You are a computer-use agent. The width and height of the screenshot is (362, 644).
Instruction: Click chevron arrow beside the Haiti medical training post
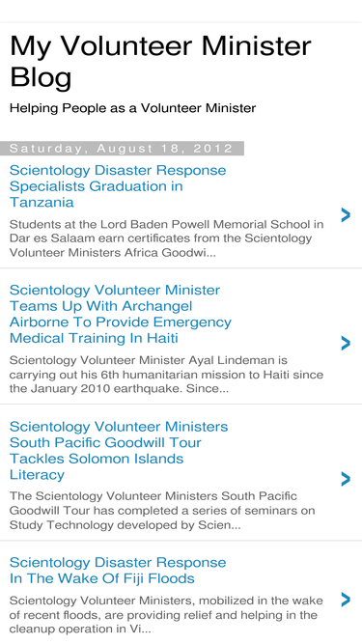tap(346, 343)
